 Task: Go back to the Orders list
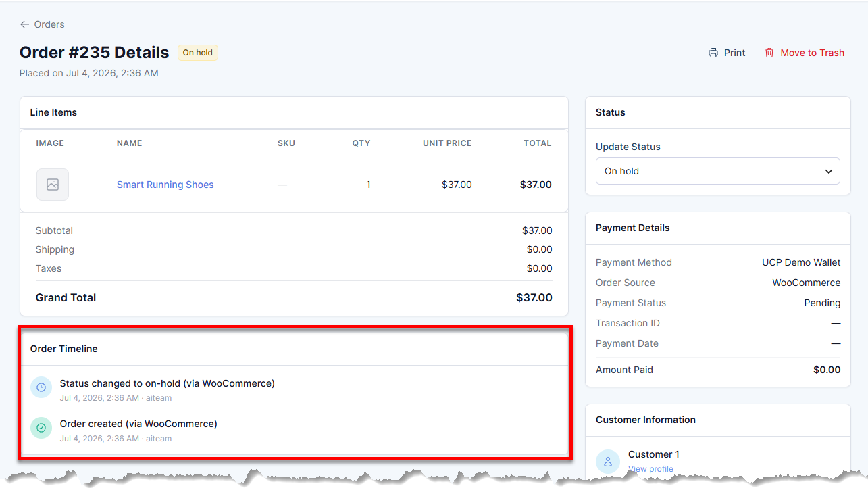pyautogui.click(x=42, y=24)
